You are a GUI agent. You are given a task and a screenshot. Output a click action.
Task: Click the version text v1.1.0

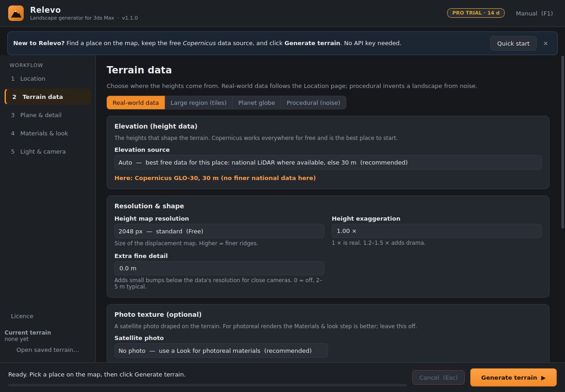point(130,18)
